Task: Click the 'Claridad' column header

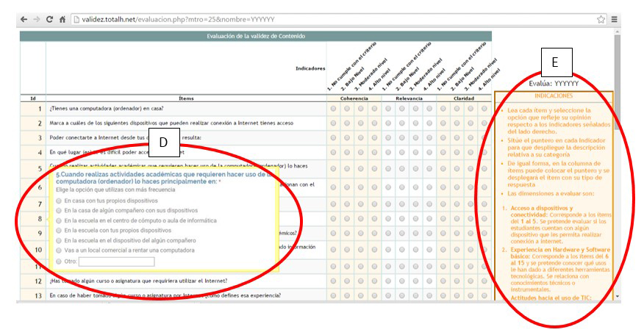Action: 464,98
